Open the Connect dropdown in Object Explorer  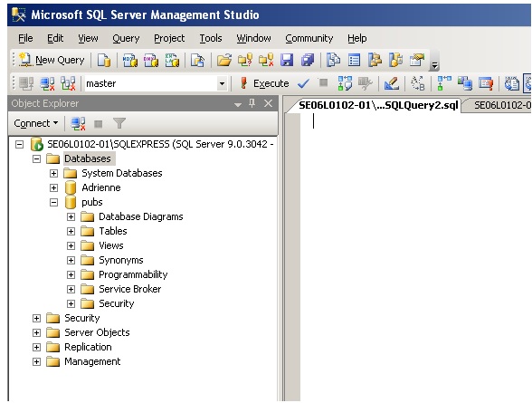(35, 123)
